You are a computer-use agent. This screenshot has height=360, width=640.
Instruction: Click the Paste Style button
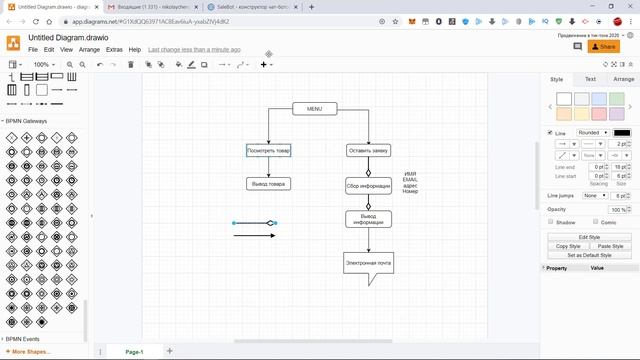[611, 246]
